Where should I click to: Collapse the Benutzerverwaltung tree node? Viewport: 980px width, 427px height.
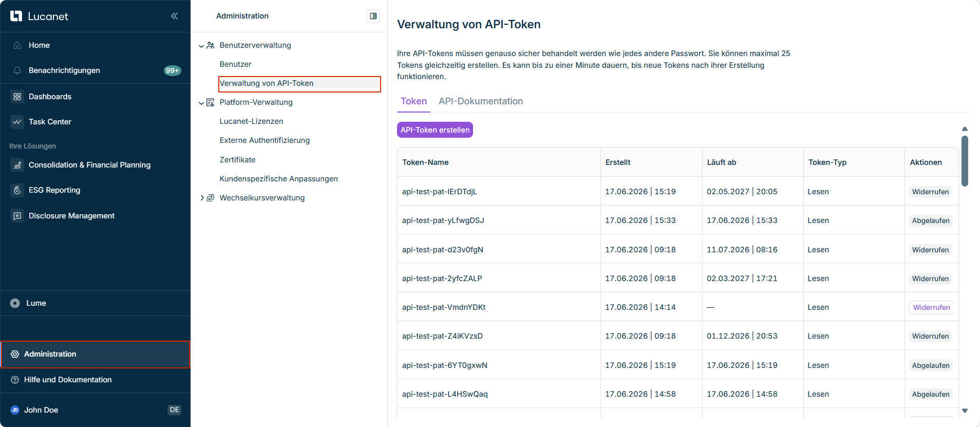(201, 46)
